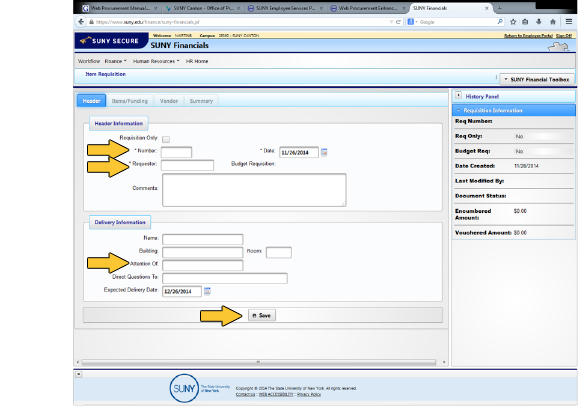
Task: Switch to the Items/Funding tab
Action: coord(130,101)
